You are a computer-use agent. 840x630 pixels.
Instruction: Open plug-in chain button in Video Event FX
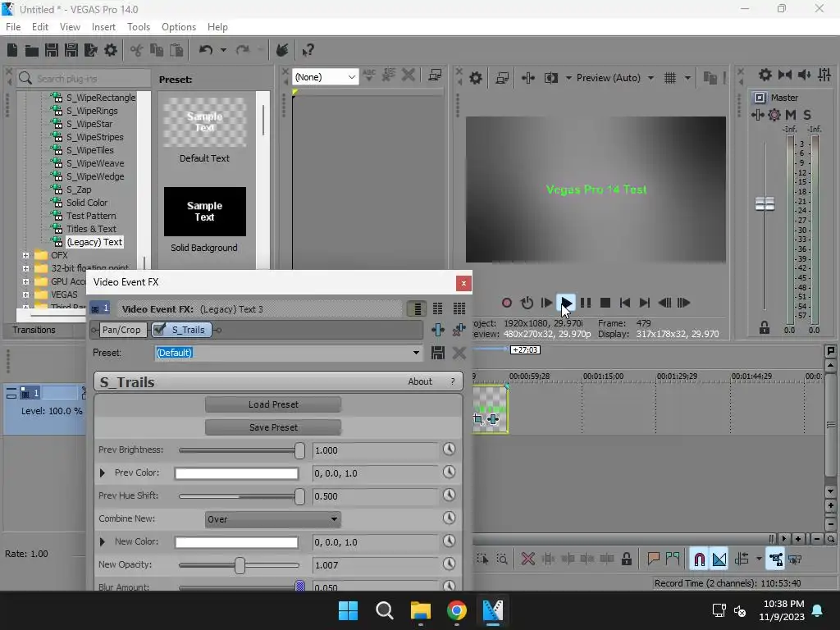click(x=438, y=330)
